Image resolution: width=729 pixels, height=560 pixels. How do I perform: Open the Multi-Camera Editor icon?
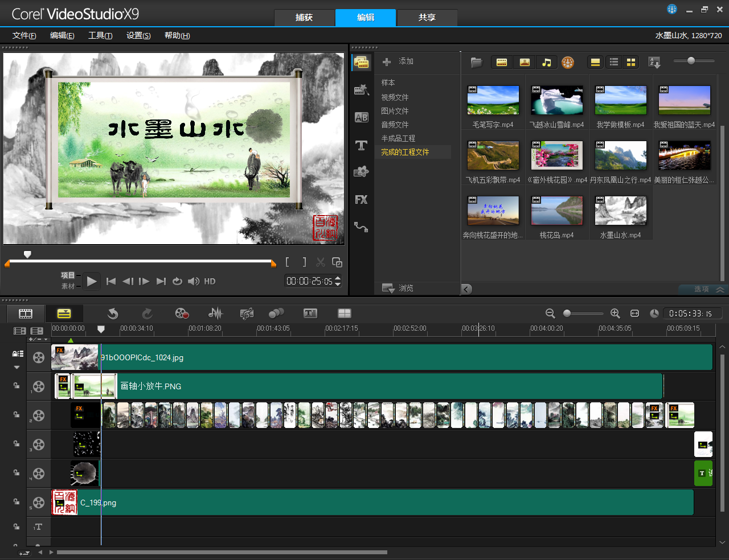click(x=345, y=313)
